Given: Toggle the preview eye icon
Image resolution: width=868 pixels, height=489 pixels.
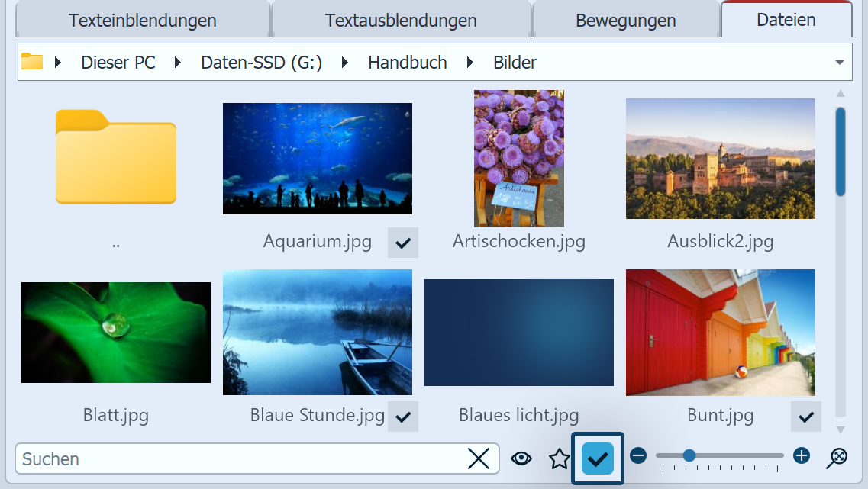Looking at the screenshot, I should point(521,458).
